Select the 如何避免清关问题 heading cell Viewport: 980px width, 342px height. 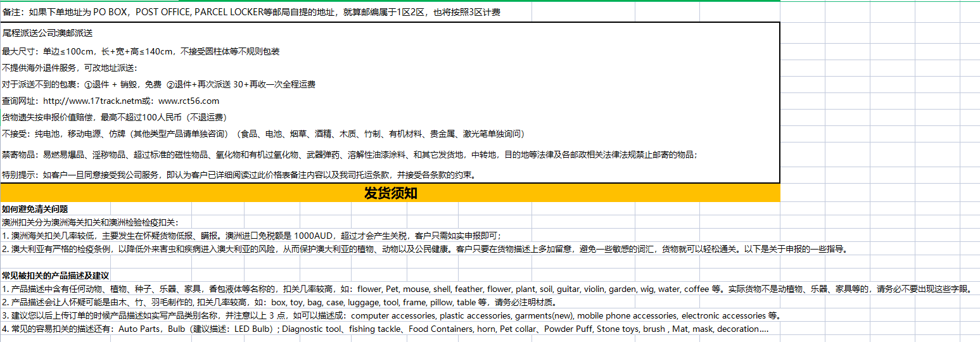[35, 209]
